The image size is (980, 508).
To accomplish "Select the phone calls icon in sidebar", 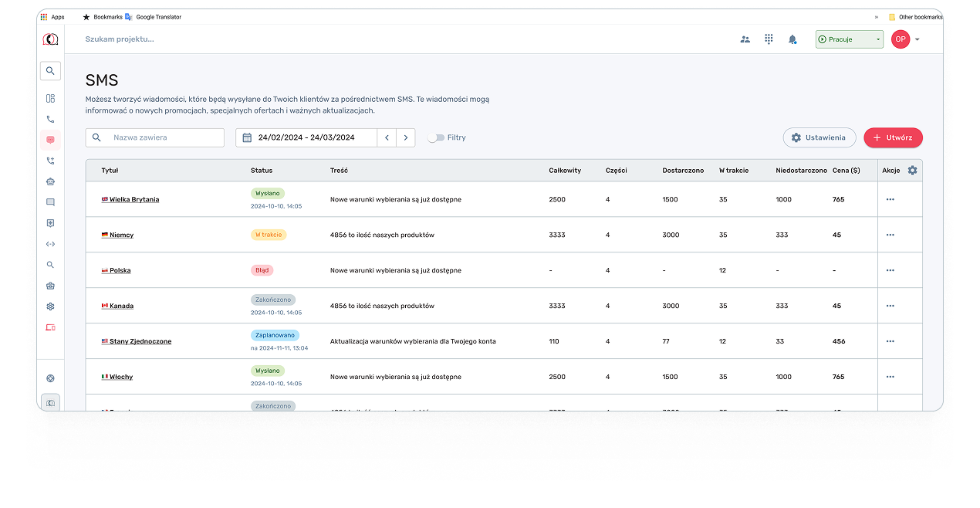I will click(50, 120).
